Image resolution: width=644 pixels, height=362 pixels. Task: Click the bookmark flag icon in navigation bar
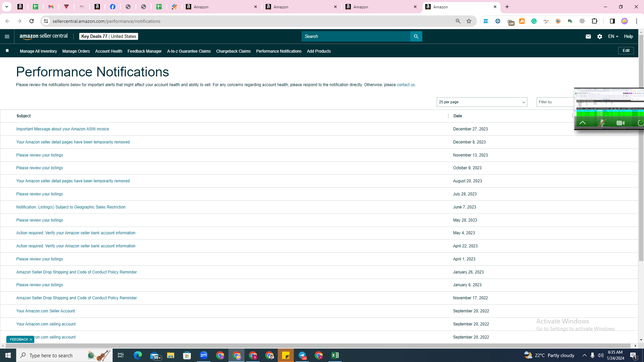(x=7, y=51)
